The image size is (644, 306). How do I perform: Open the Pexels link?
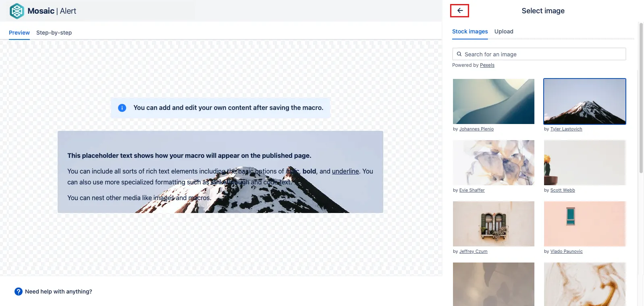487,65
